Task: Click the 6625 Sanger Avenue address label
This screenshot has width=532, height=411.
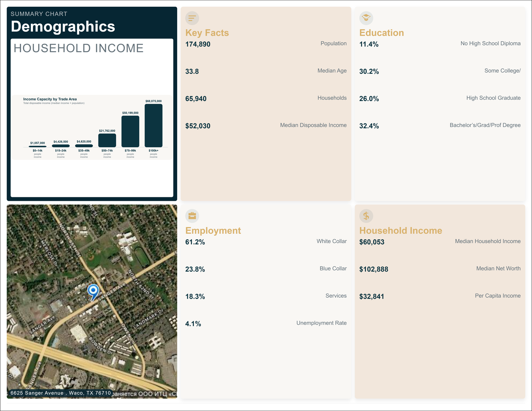Action: pyautogui.click(x=61, y=393)
